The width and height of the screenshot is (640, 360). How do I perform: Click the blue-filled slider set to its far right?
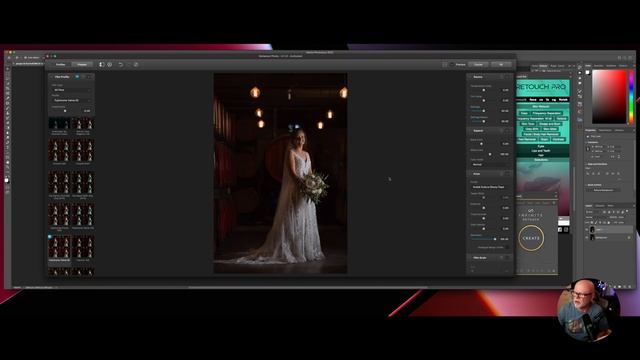[x=484, y=239]
